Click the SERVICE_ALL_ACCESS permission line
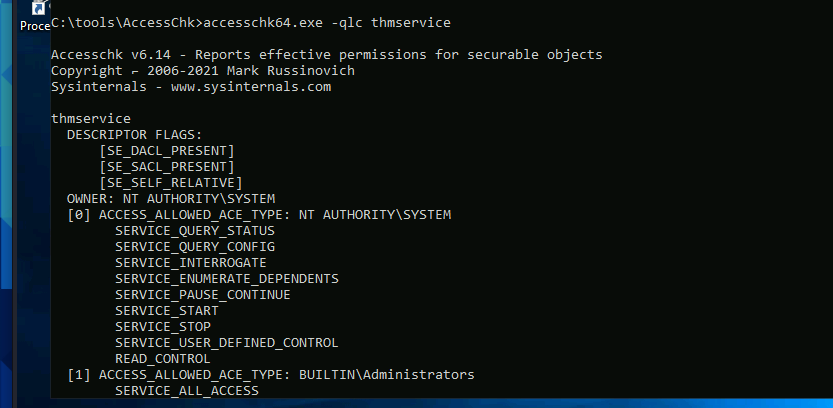The height and width of the screenshot is (408, 833). 187,390
